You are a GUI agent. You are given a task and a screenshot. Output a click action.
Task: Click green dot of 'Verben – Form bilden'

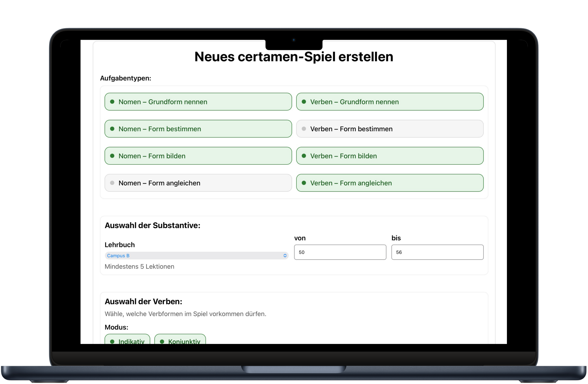(x=304, y=156)
